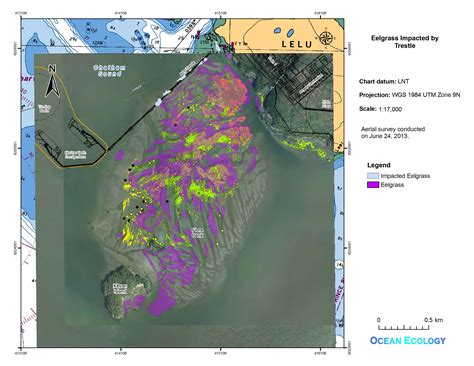Click the north arrow symbol on the map
Viewport: 474px width, 366px height.
52,81
